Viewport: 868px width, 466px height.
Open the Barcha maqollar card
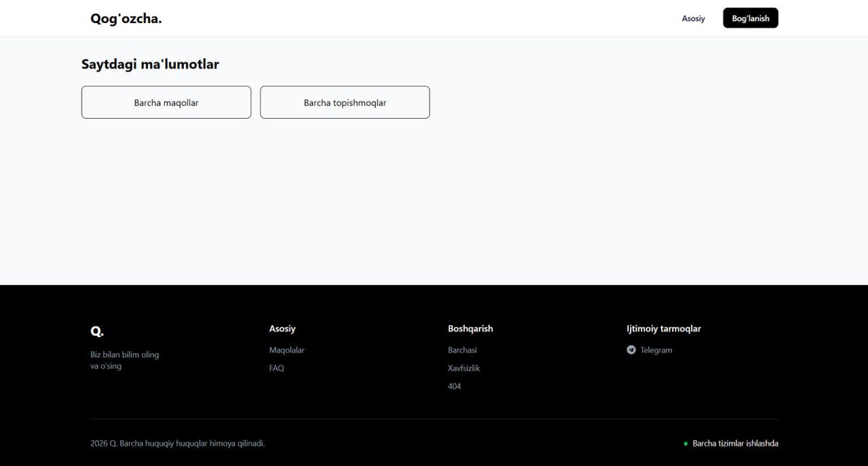pyautogui.click(x=166, y=103)
